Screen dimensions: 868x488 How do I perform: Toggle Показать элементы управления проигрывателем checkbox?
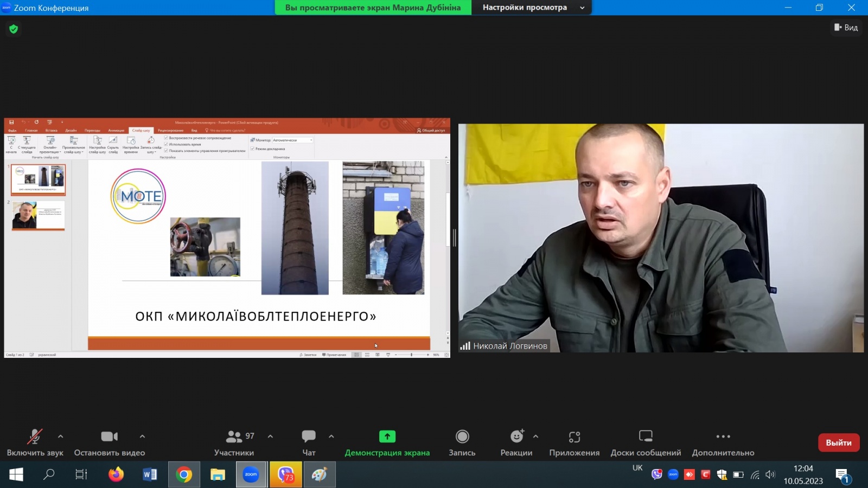pyautogui.click(x=166, y=151)
